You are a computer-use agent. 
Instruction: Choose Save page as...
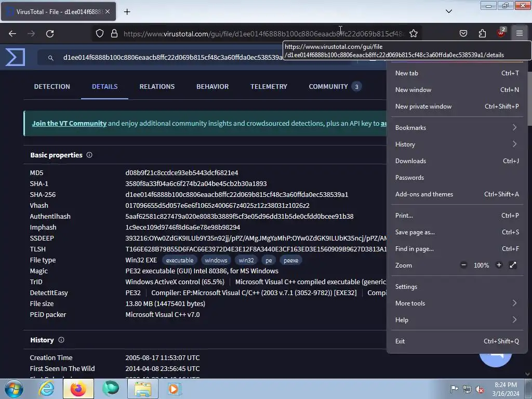[x=457, y=232]
